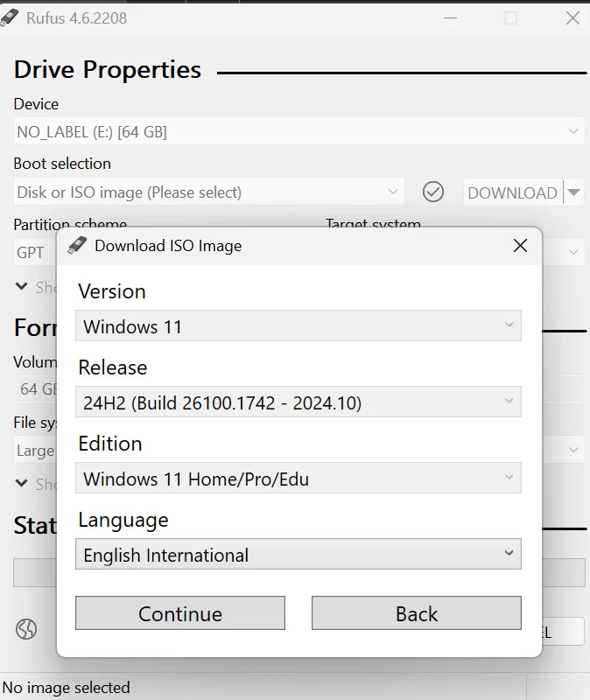
Task: Open the Version dropdown showing Windows 11
Action: pyautogui.click(x=298, y=325)
